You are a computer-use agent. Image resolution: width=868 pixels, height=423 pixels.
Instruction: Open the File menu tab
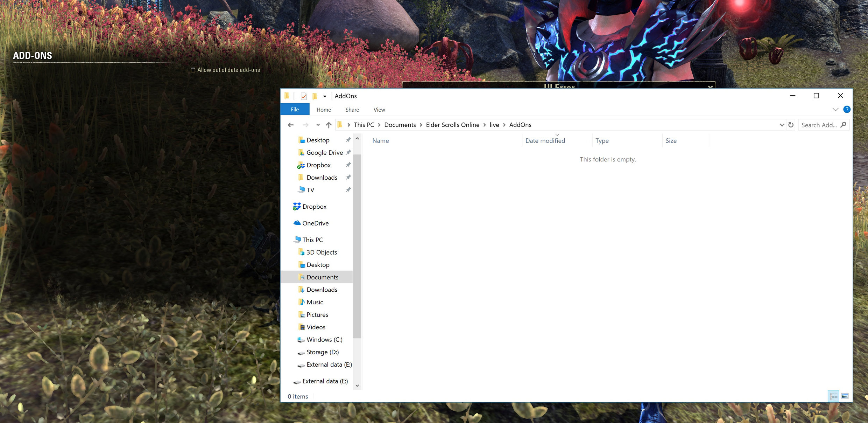coord(295,110)
